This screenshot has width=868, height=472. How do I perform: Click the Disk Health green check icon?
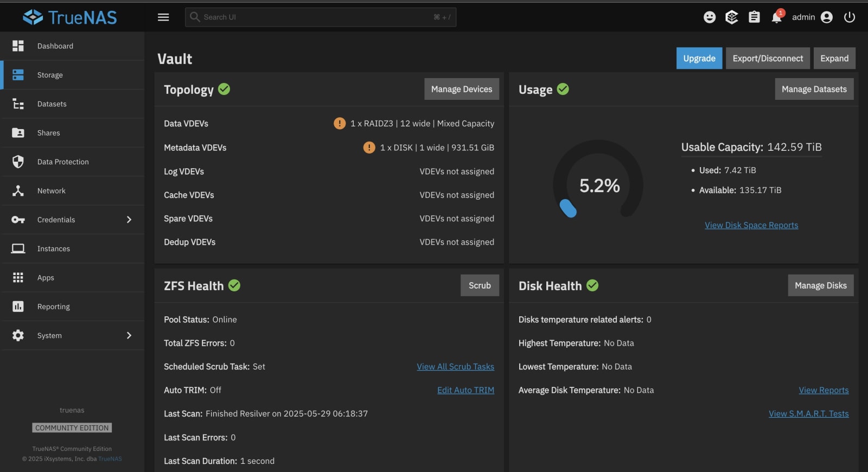pos(592,285)
